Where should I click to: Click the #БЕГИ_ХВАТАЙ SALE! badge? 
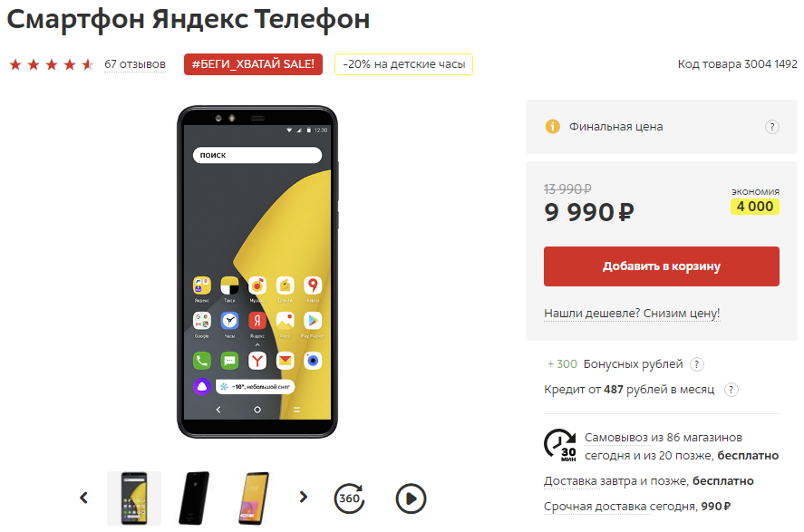(x=253, y=64)
